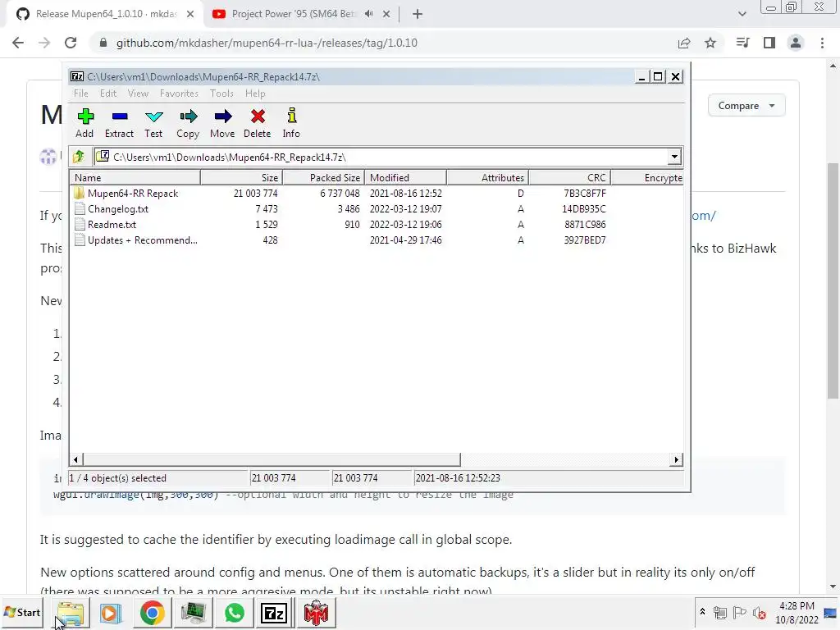
Task: Click the 7-Zip archive path field
Action: [x=381, y=157]
